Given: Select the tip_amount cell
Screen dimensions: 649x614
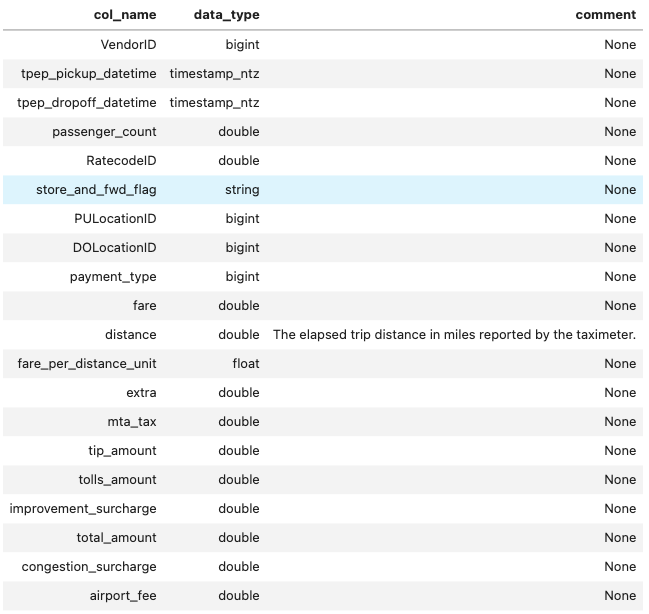Looking at the screenshot, I should pos(122,450).
